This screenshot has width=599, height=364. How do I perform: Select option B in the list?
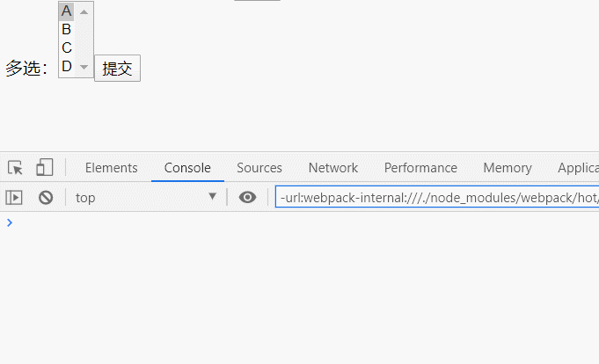67,29
